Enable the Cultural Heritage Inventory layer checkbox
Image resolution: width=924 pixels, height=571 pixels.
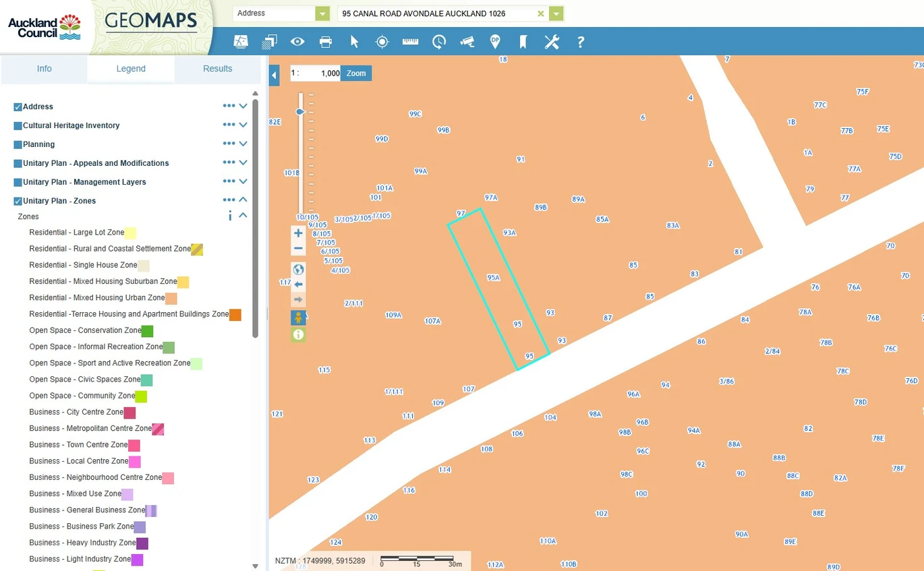18,125
